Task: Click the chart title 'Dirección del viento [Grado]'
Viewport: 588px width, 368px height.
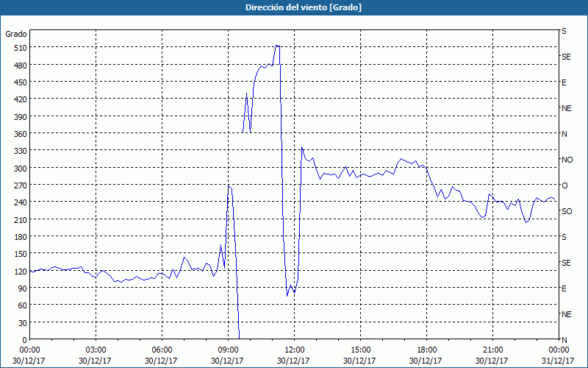Action: click(x=304, y=7)
